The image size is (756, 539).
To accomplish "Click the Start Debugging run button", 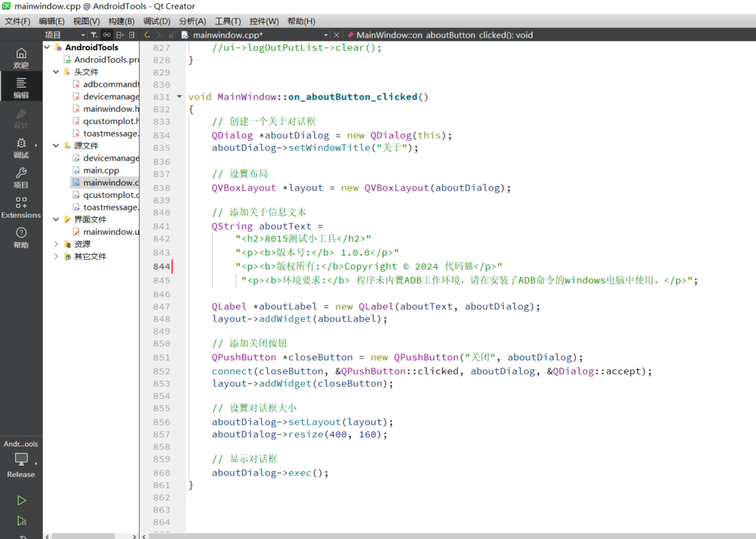I will click(21, 521).
